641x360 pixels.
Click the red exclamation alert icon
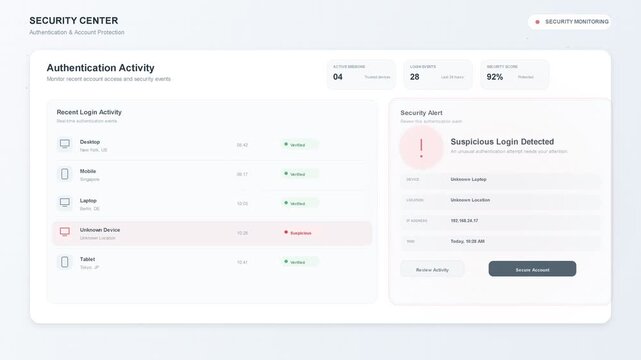(421, 148)
